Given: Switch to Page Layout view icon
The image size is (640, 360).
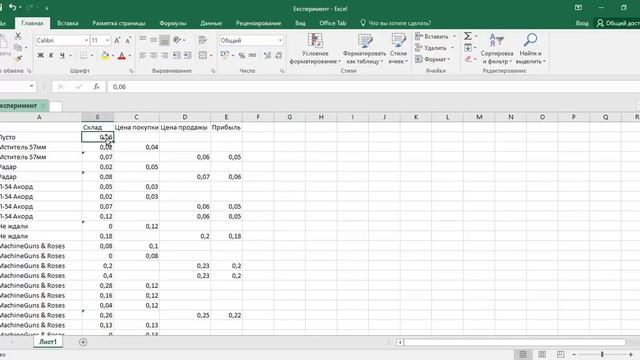Looking at the screenshot, I should (542, 354).
